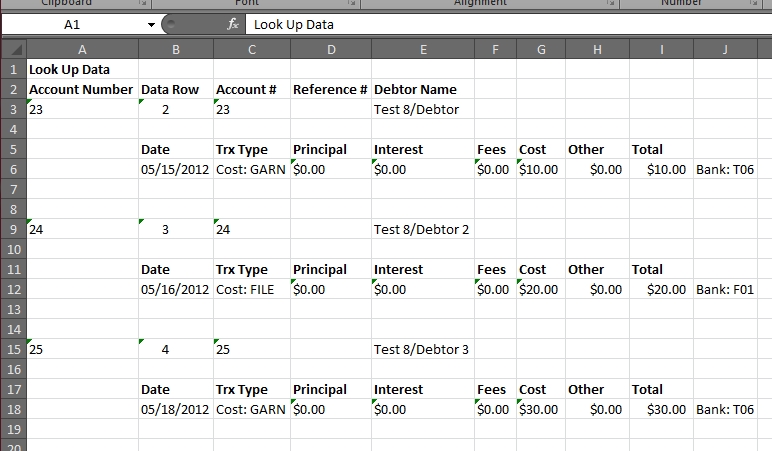Click the Cost: FILE transaction cell
Viewport: 772px width, 451px height.
[250, 289]
